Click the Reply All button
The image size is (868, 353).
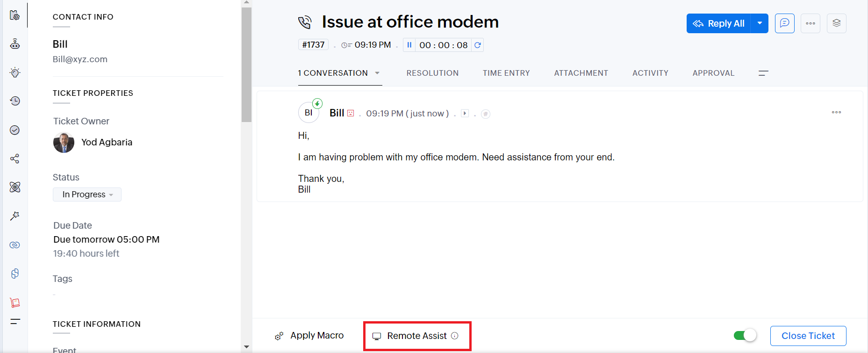(x=719, y=23)
